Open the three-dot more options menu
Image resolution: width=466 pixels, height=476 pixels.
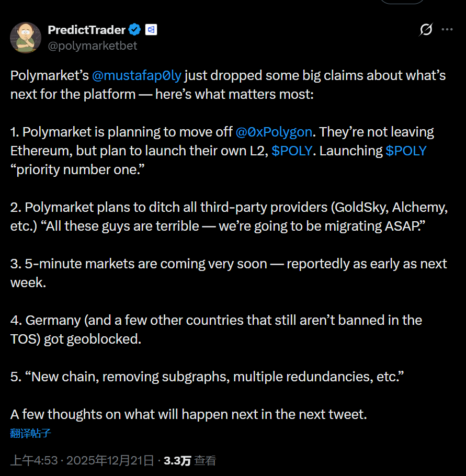(447, 30)
